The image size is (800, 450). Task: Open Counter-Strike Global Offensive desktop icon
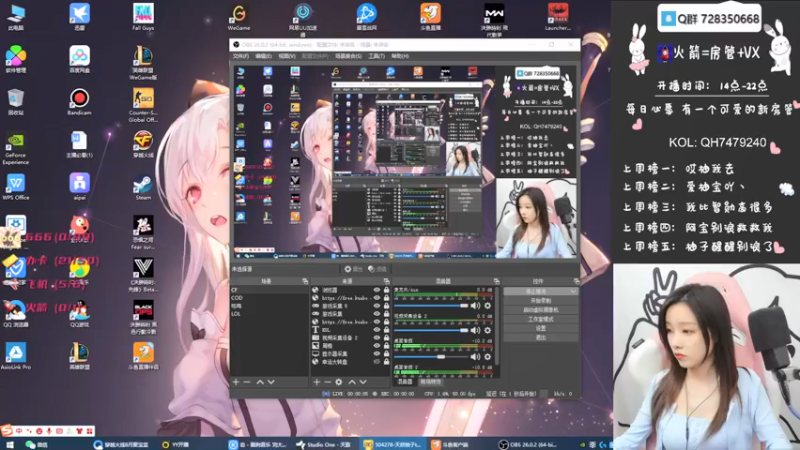tap(143, 105)
